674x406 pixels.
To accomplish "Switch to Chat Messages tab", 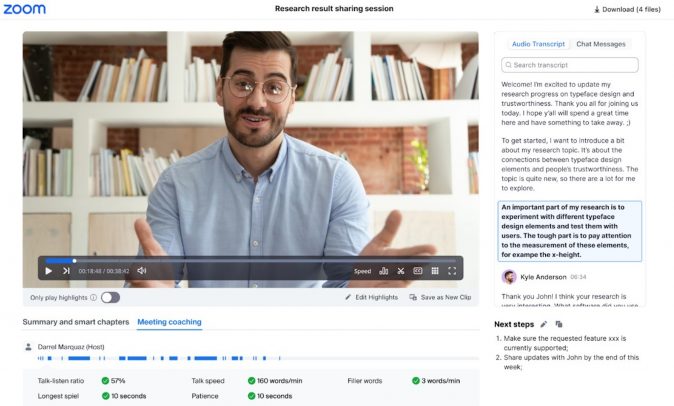I will click(x=600, y=44).
